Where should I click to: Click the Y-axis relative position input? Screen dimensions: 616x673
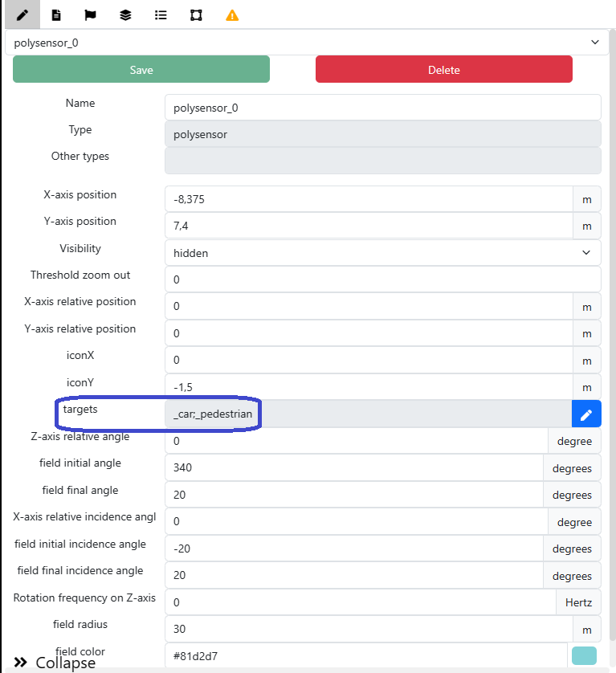(369, 333)
